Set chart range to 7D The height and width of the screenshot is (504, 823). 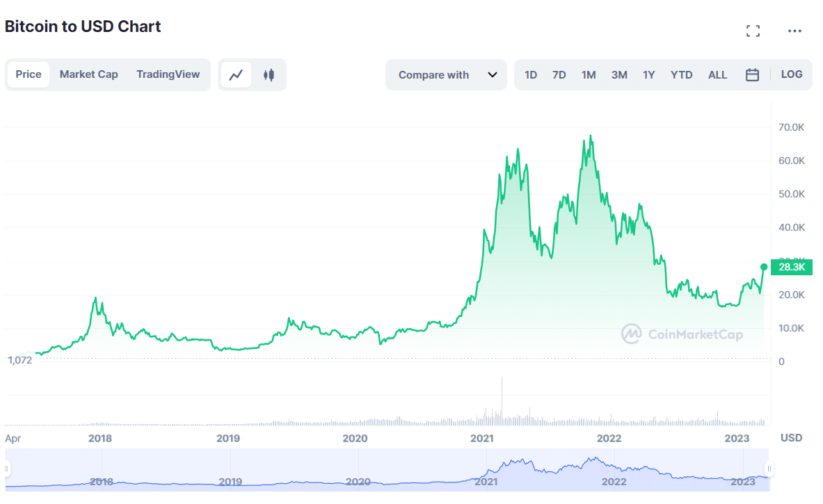point(559,75)
